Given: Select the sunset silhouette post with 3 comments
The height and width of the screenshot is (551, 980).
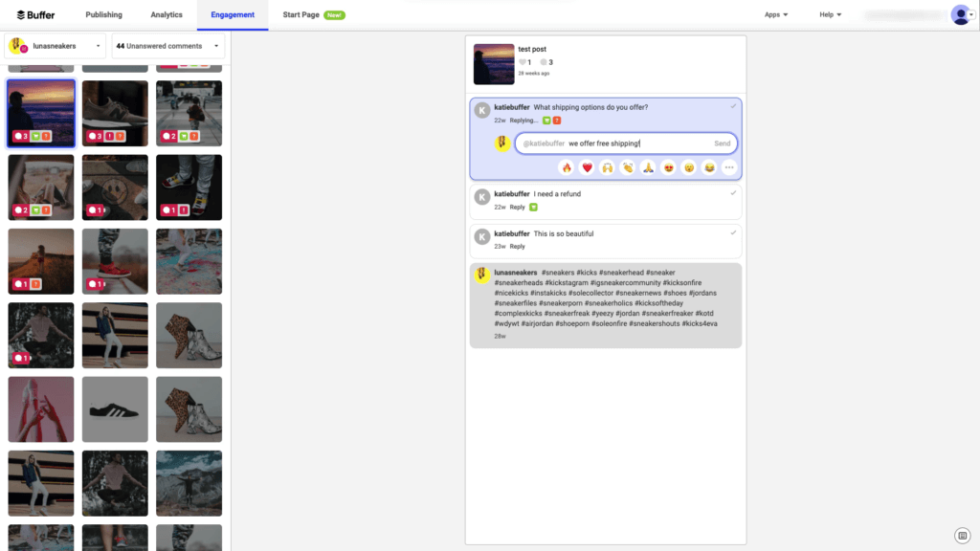Looking at the screenshot, I should click(41, 114).
